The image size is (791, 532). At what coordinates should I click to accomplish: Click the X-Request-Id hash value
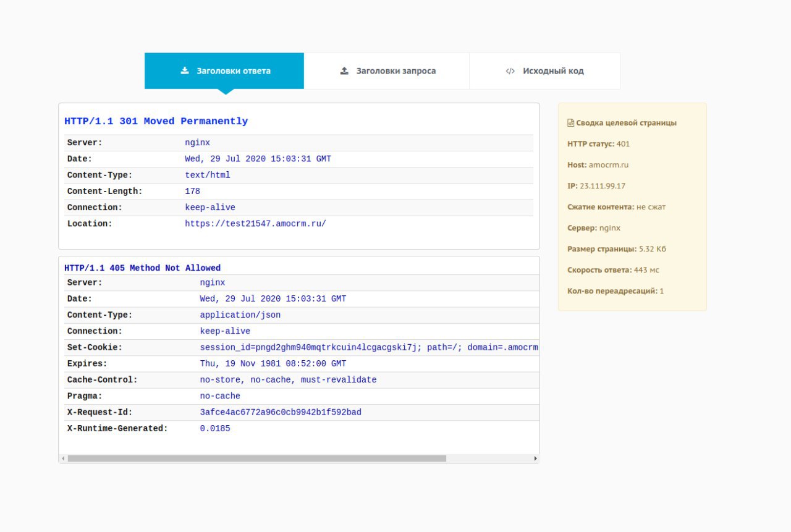[x=281, y=412]
